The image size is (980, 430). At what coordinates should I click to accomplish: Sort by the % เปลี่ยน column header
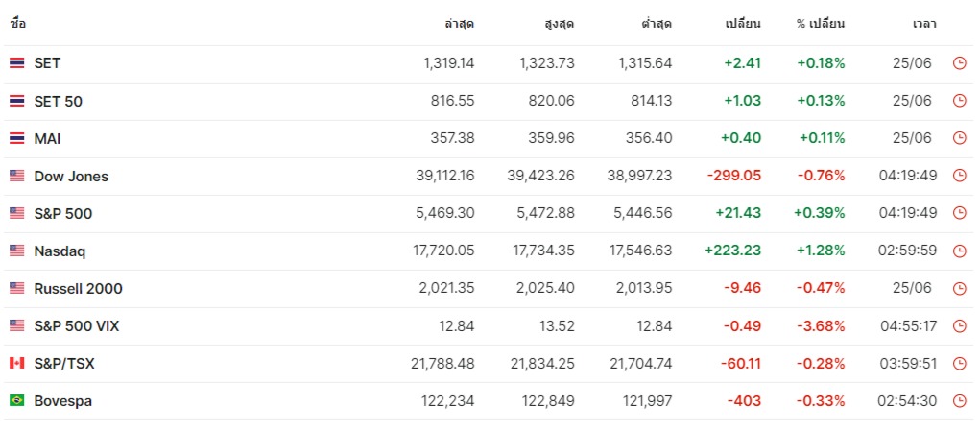821,23
